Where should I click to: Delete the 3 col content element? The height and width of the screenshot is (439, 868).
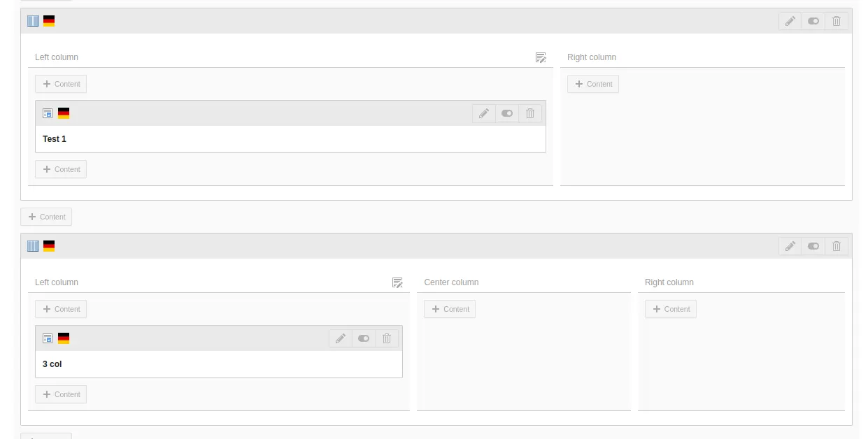(387, 338)
